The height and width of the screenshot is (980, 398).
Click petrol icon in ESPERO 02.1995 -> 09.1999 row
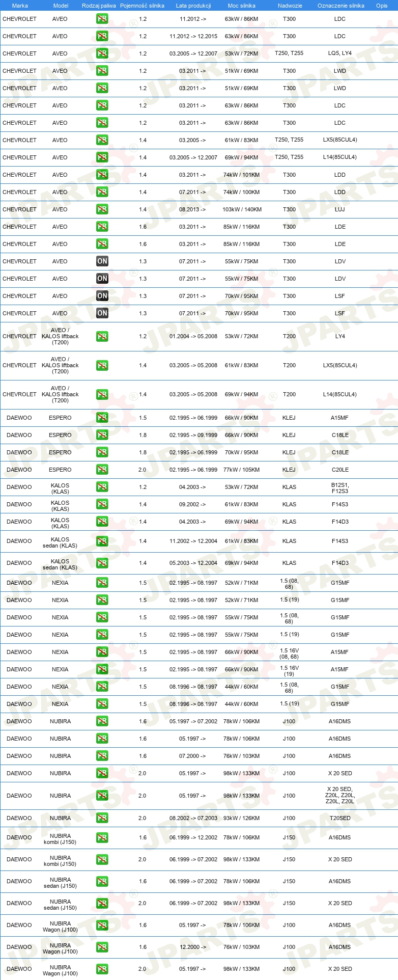pos(102,435)
